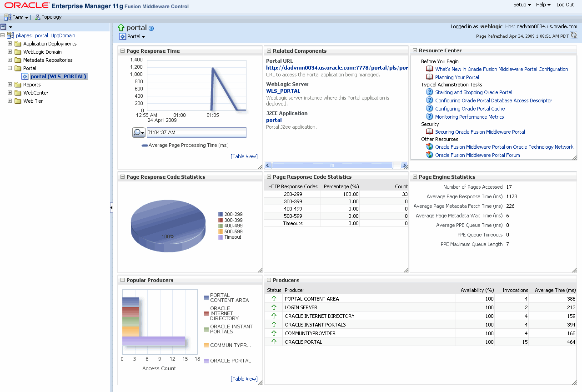Image resolution: width=582 pixels, height=392 pixels.
Task: Click book icon for Securing Fusion Middleware Portal
Action: point(429,131)
